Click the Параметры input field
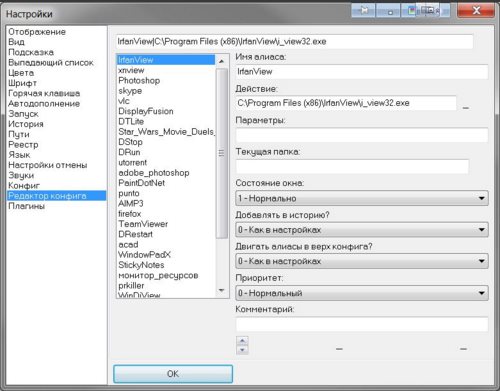The width and height of the screenshot is (500, 391). [x=362, y=135]
